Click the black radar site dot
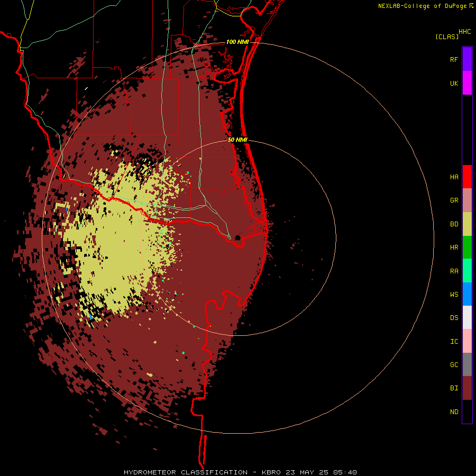476x476 pixels. [x=237, y=237]
